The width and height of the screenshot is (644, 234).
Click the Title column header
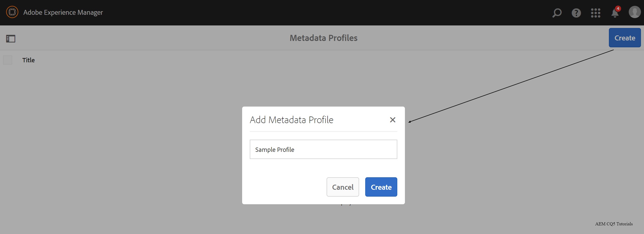pyautogui.click(x=28, y=60)
